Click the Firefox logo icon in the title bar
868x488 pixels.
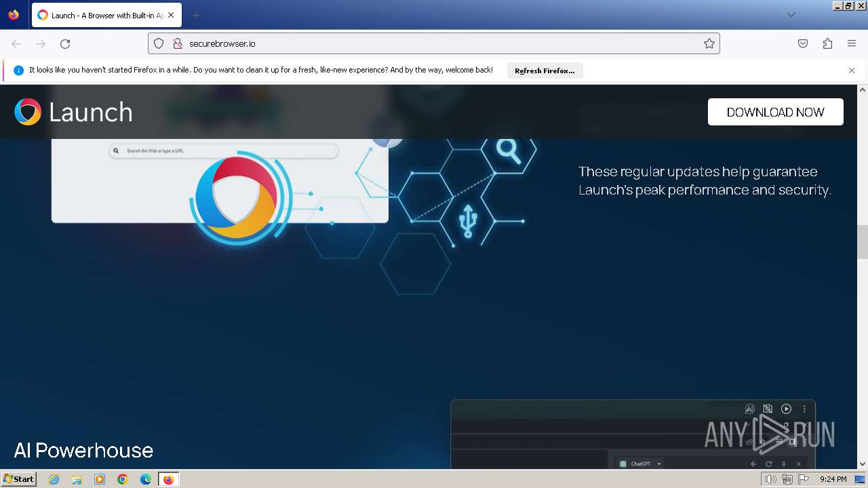pyautogui.click(x=14, y=15)
